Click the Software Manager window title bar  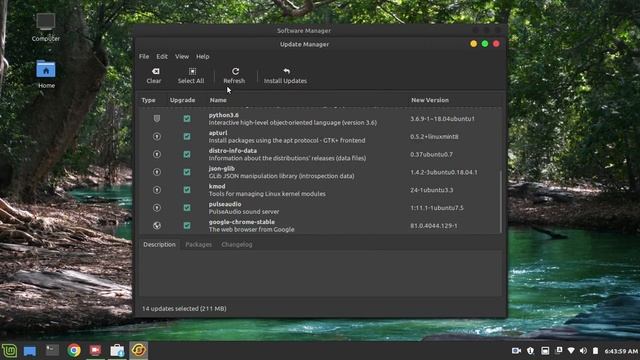(x=304, y=31)
